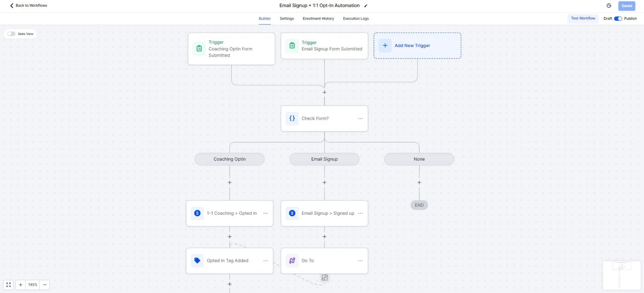Image resolution: width=644 pixels, height=293 pixels.
Task: Click the plus icon in Add New Trigger
Action: [x=385, y=46]
